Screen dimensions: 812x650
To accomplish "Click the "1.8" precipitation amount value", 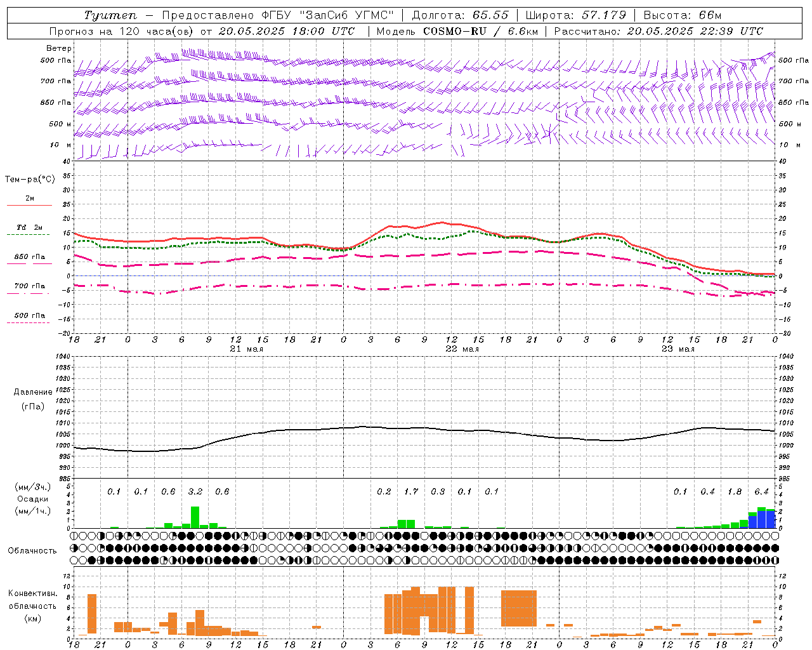I will [735, 491].
